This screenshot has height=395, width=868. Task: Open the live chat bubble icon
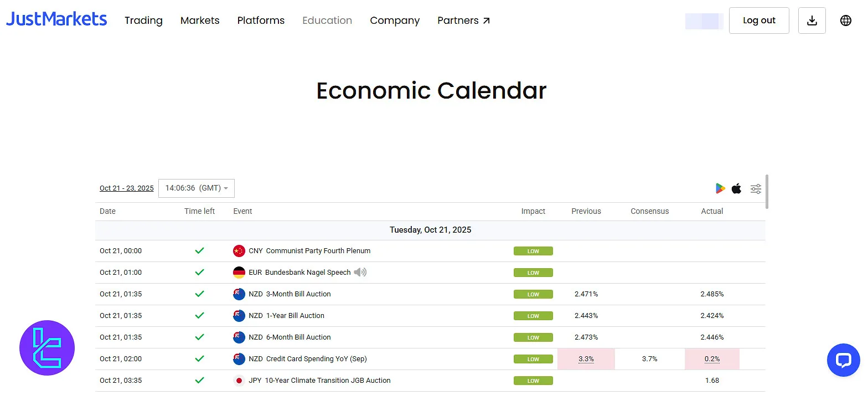(843, 360)
